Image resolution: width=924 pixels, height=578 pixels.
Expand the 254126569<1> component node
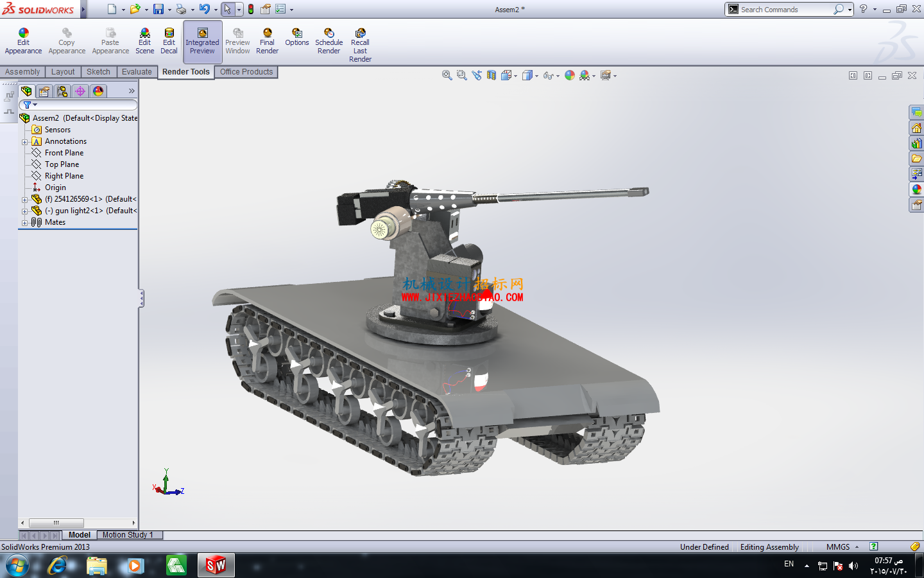(24, 200)
